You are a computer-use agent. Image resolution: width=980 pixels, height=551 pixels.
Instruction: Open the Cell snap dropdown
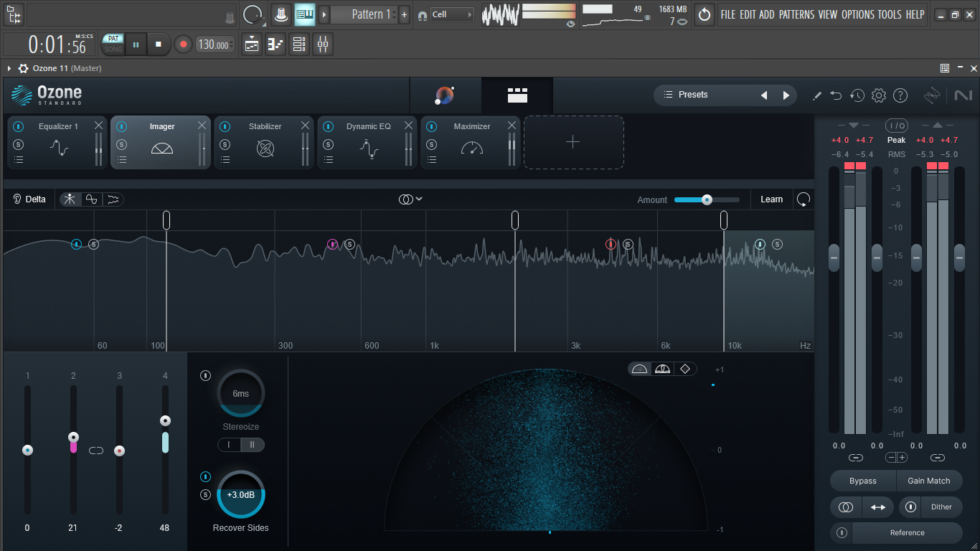click(452, 14)
